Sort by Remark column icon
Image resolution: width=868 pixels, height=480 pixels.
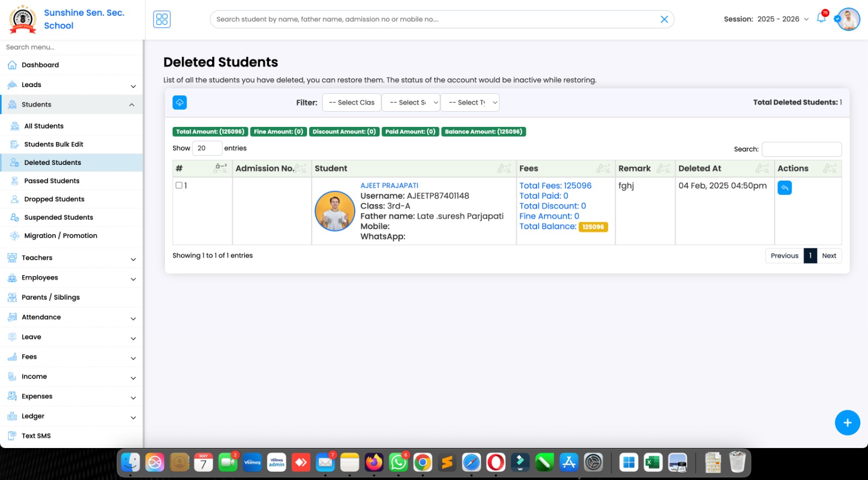click(663, 169)
